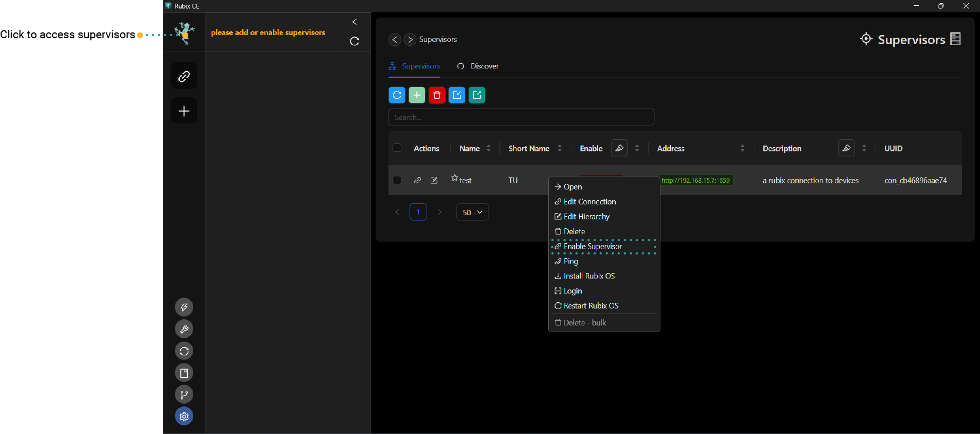
Task: Click the red trash delete button
Action: click(437, 95)
